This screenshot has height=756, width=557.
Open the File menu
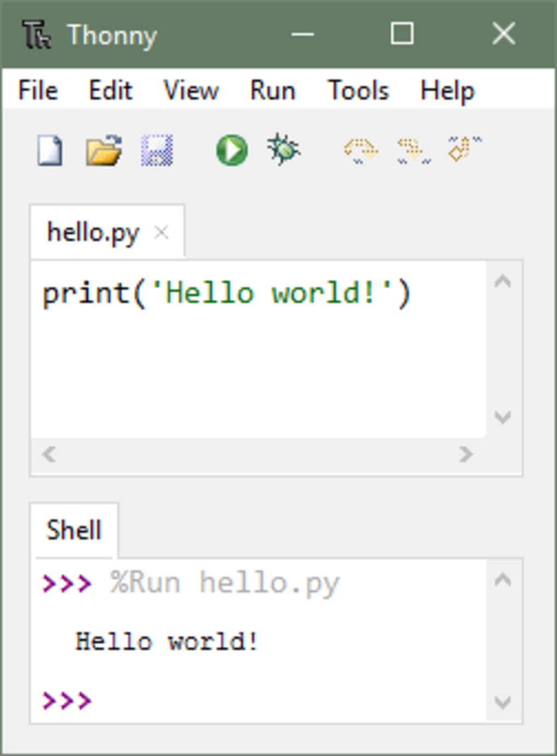[x=37, y=91]
